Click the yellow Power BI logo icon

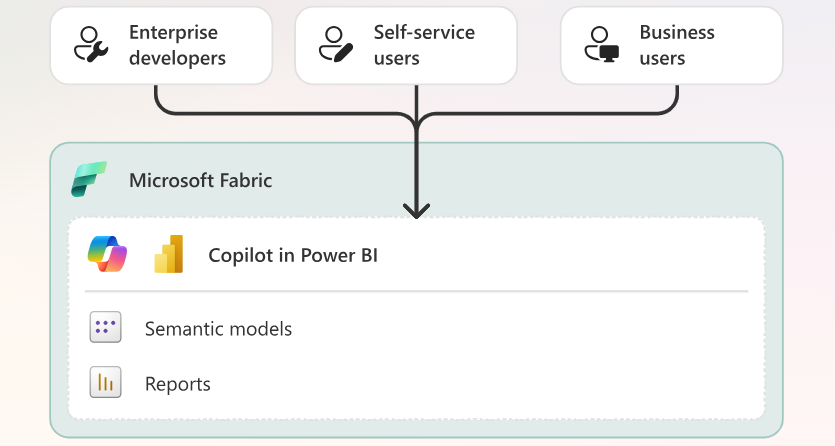point(169,254)
